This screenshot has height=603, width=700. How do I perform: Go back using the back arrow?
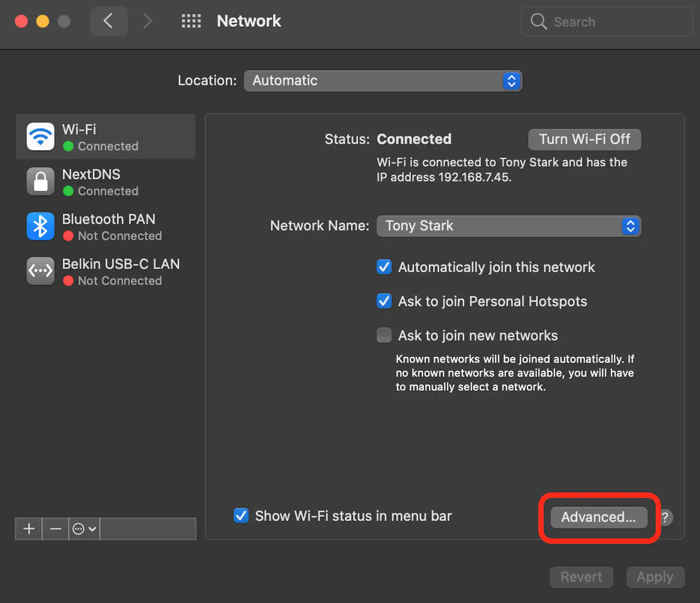[109, 21]
